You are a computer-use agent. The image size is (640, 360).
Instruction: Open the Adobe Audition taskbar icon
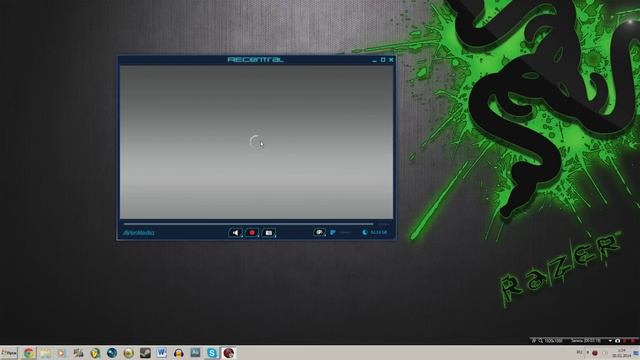tap(195, 353)
